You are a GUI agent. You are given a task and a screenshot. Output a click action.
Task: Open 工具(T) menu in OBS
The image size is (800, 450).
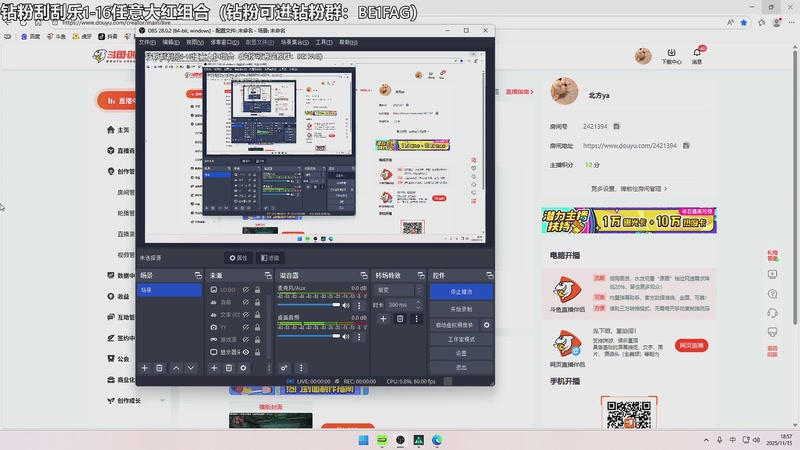[x=323, y=42]
